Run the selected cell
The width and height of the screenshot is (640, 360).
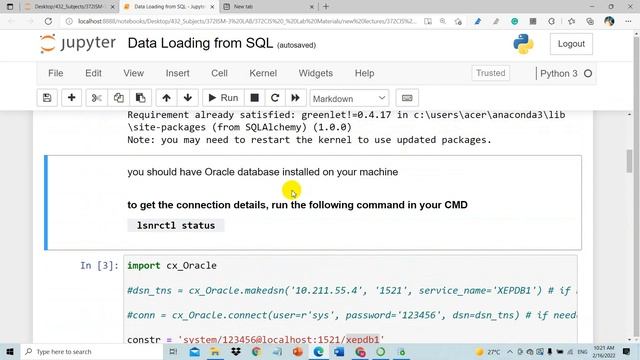tap(223, 98)
